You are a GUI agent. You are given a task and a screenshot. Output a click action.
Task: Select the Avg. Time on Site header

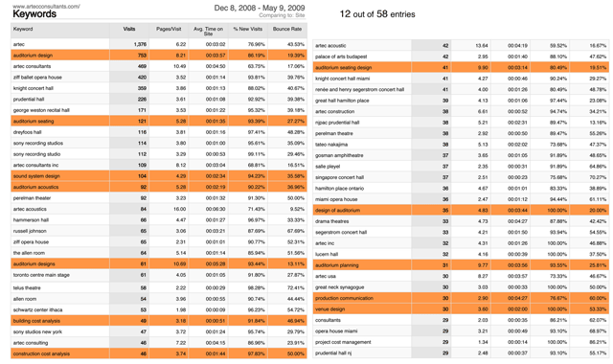tap(209, 32)
